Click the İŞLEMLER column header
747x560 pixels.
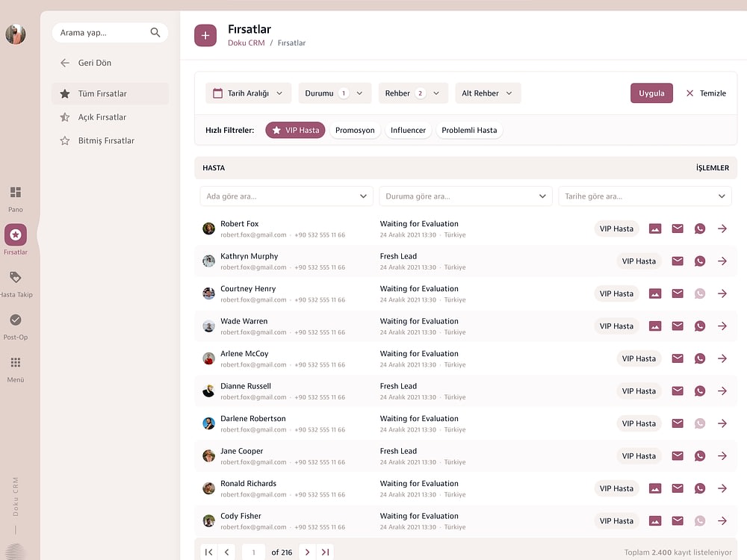712,167
